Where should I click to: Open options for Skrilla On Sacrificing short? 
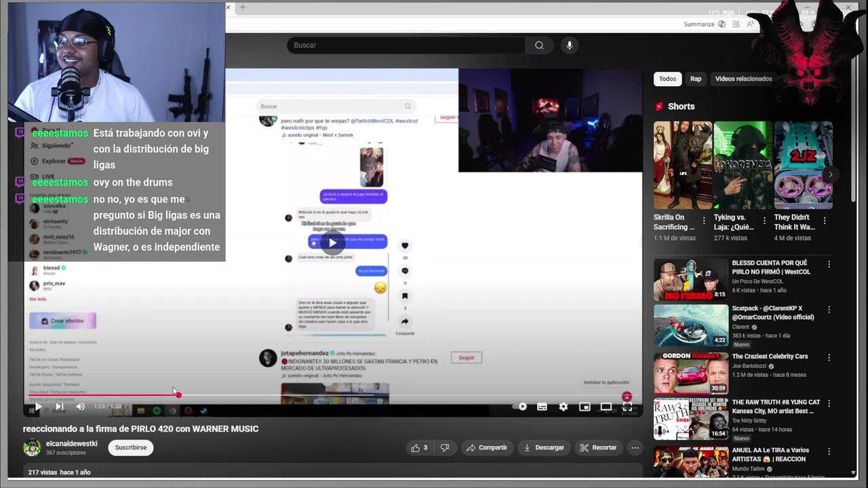[704, 221]
